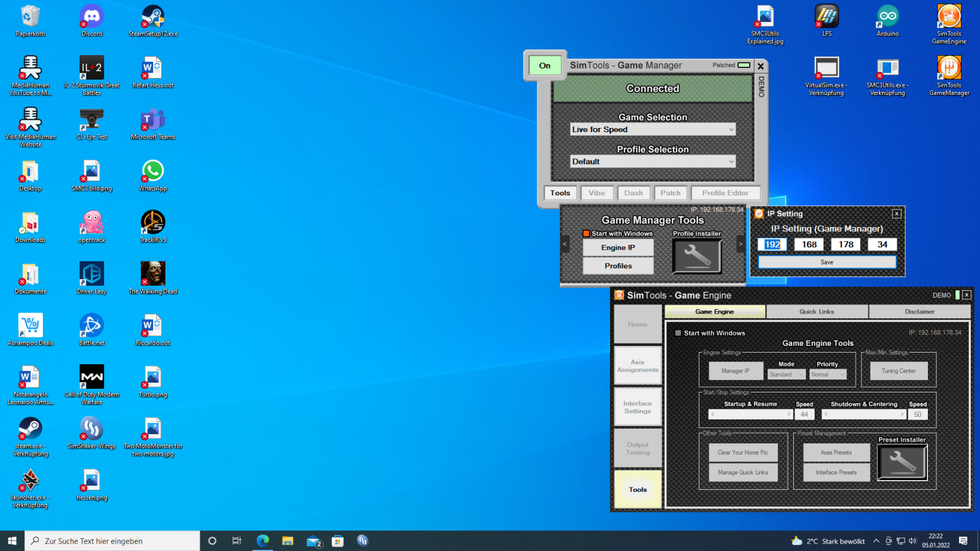Click the Startup & Resume speed slider
This screenshot has width=980, height=551.
pyautogui.click(x=750, y=414)
